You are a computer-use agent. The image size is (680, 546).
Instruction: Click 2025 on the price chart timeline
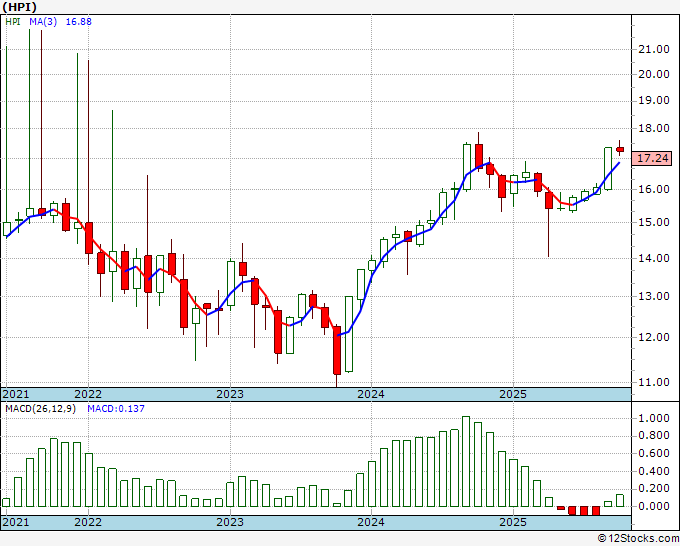tap(513, 394)
